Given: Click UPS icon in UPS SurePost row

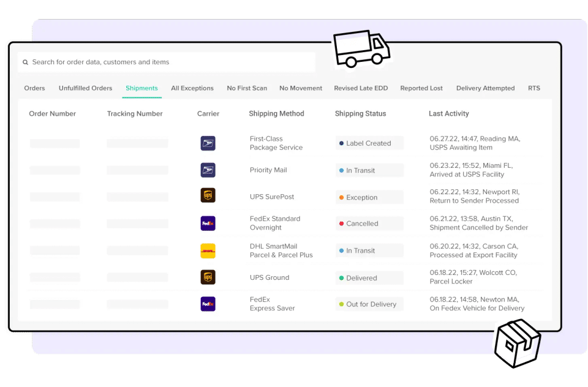Looking at the screenshot, I should point(208,195).
